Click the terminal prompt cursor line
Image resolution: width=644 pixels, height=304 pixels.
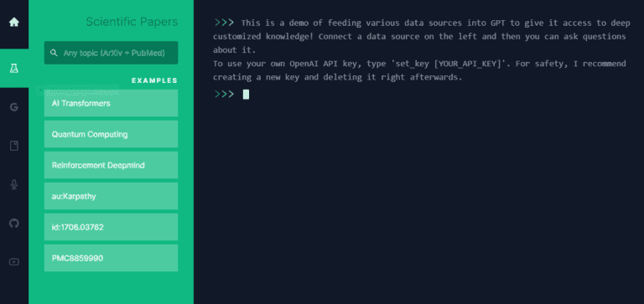pos(231,95)
